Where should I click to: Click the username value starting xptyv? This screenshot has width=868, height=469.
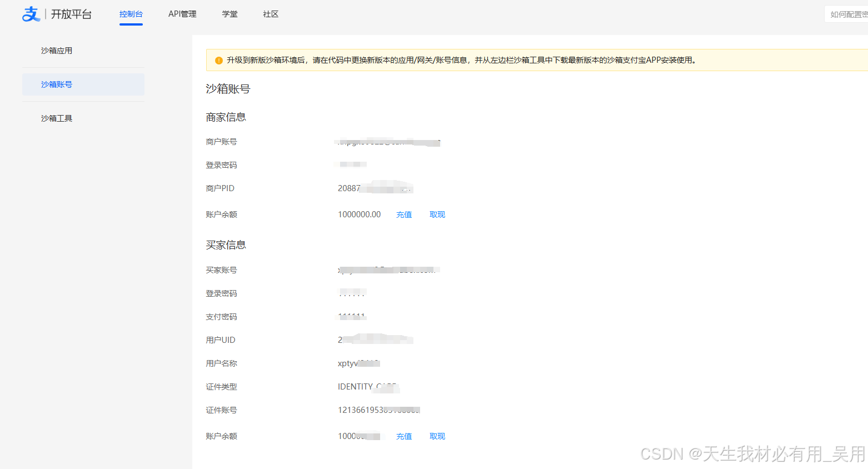[x=359, y=363]
